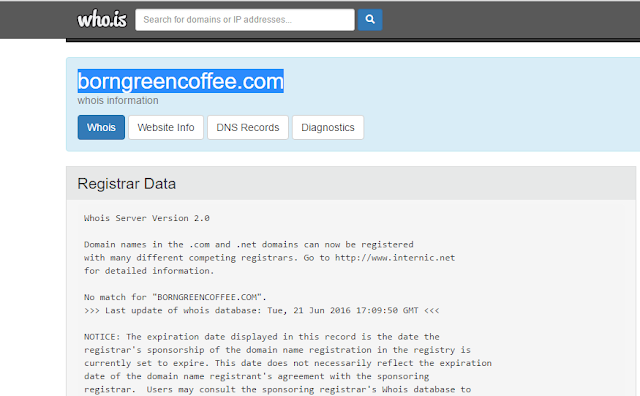Viewport: 640px width, 396px height.
Task: Click the 'date of the domain name registrant's' line
Action: 256,376
